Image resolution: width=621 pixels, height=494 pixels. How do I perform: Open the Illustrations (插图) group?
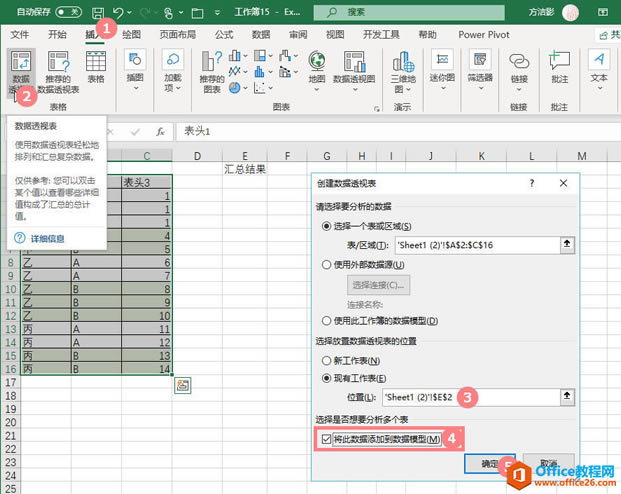(x=135, y=70)
